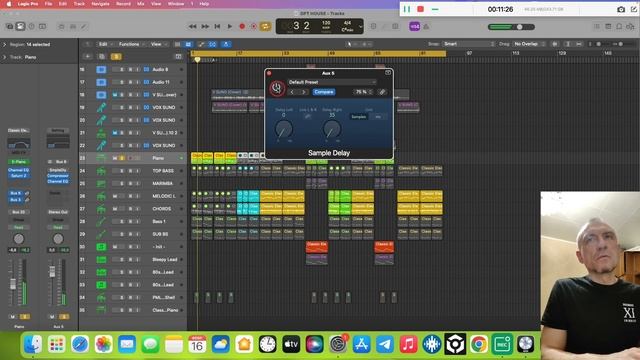640x360 pixels.
Task: Adjust Delay Left knob
Action: click(284, 129)
